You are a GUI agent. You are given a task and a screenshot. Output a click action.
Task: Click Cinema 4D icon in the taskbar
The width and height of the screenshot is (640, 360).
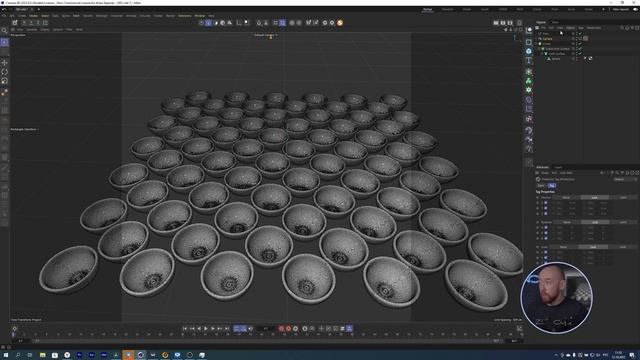click(140, 355)
